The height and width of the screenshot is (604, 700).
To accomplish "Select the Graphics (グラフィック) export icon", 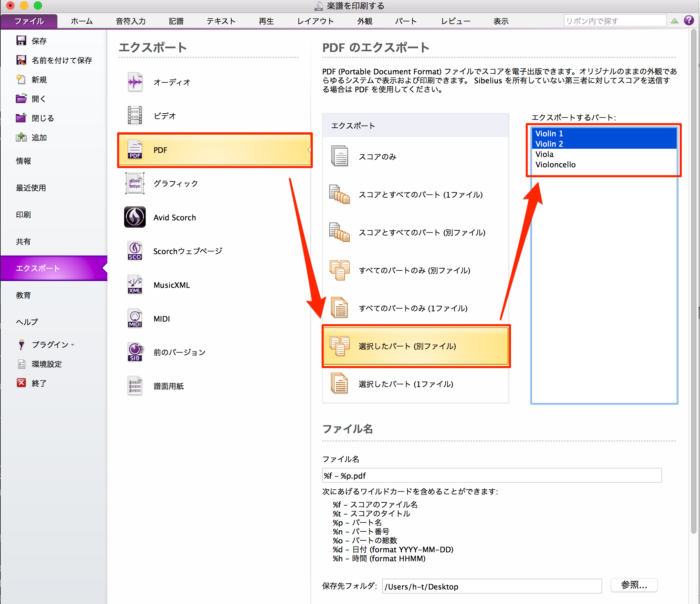I will click(x=135, y=183).
